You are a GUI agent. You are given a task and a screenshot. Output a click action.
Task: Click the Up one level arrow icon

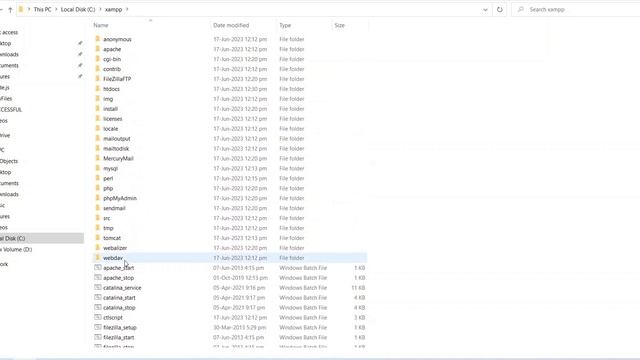[x=10, y=10]
